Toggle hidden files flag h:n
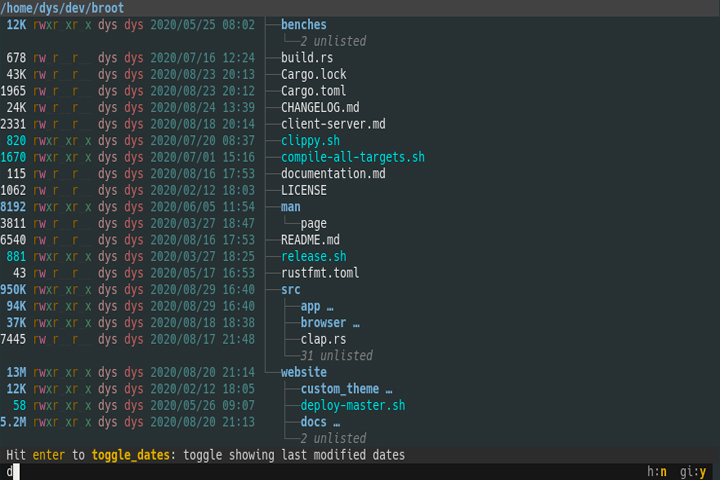The height and width of the screenshot is (480, 720). coord(657,472)
